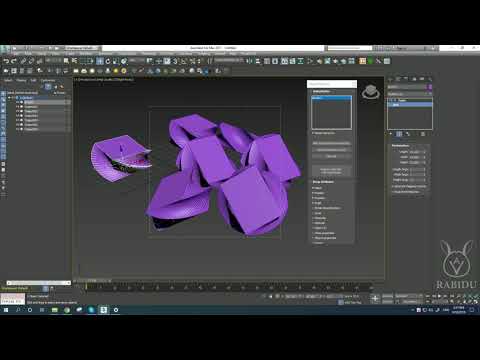Screen dimensions: 480x360
Task: Click the viewport label text at top-left
Action: tap(104, 80)
